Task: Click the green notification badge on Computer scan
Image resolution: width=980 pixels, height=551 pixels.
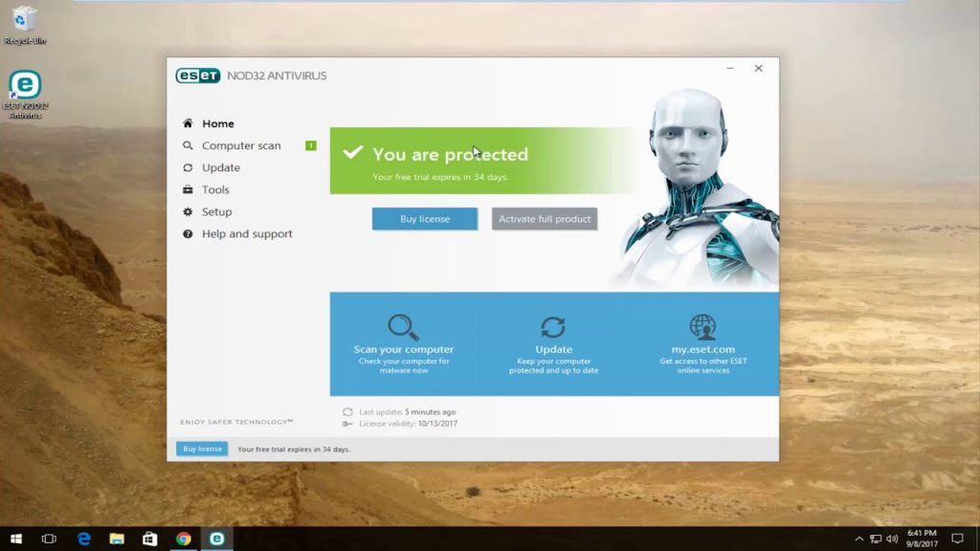Action: (x=311, y=145)
